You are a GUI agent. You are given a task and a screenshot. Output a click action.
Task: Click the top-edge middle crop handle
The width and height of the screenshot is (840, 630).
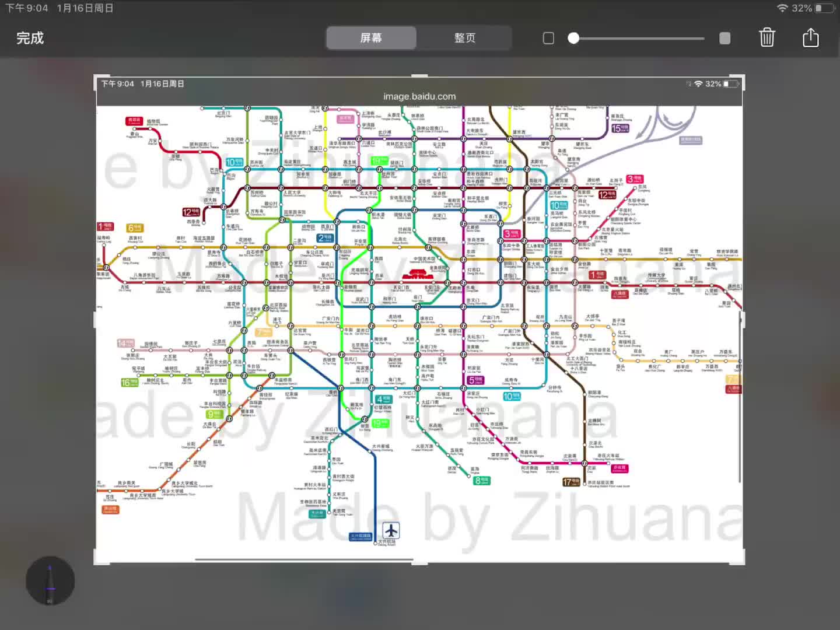[x=419, y=75]
